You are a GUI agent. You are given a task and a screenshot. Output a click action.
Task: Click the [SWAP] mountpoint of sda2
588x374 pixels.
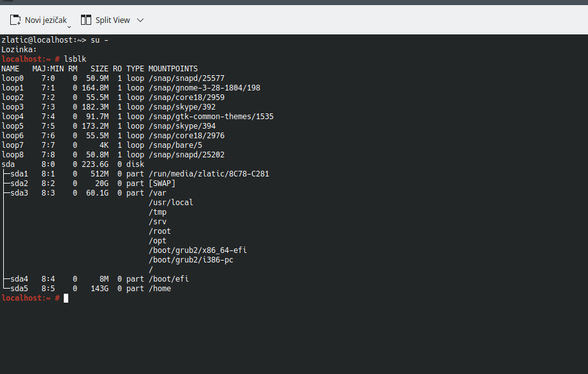[161, 183]
